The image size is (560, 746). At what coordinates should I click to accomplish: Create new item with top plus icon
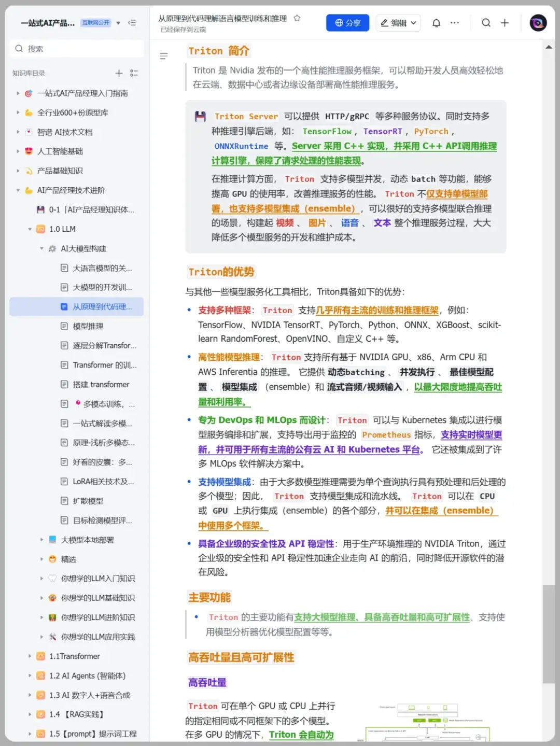pos(505,23)
